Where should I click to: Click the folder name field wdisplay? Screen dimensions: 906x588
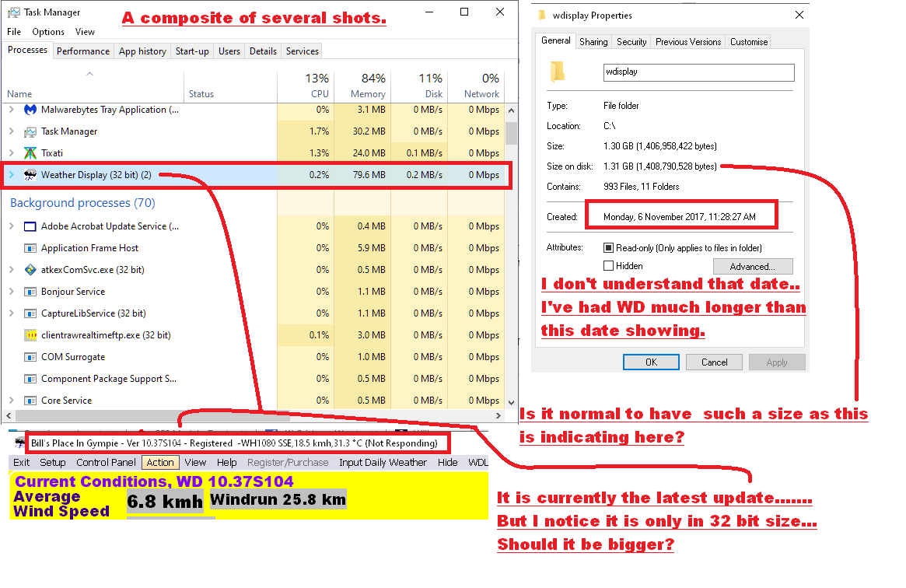[698, 72]
